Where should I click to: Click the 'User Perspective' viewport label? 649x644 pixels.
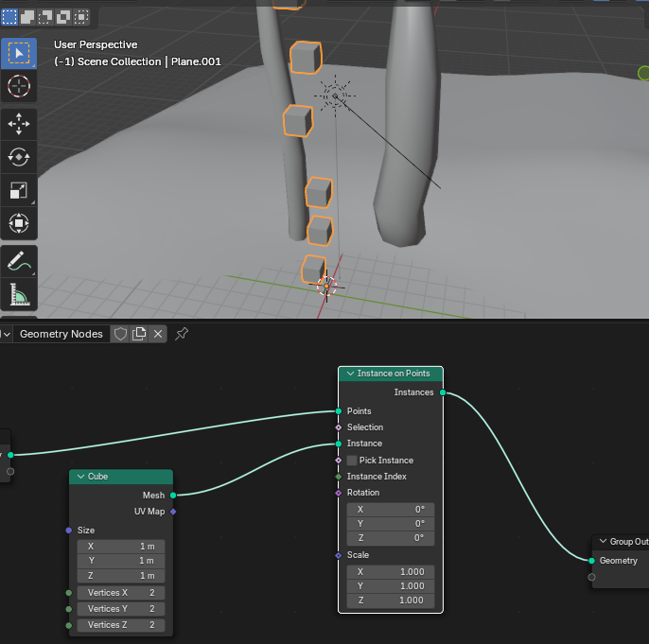[x=96, y=44]
